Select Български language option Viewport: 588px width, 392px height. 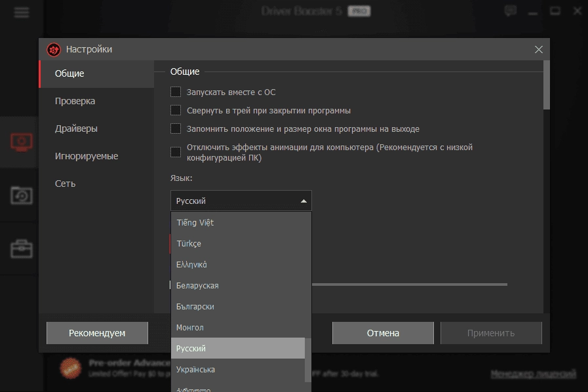241,307
